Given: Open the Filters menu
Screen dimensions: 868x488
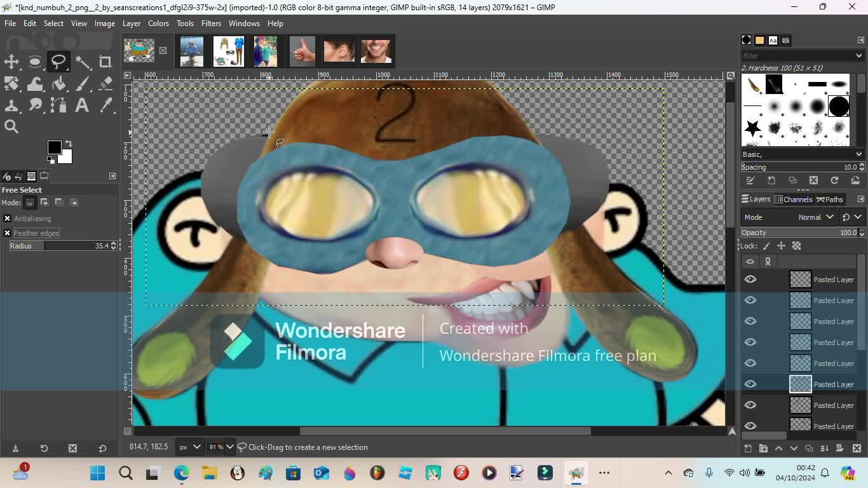Looking at the screenshot, I should pos(211,24).
